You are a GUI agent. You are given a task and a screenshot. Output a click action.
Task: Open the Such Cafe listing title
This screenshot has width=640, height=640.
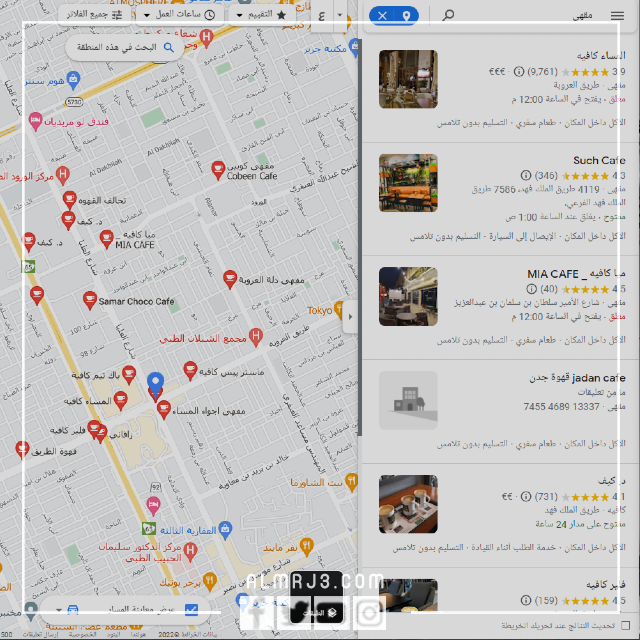[x=598, y=160]
